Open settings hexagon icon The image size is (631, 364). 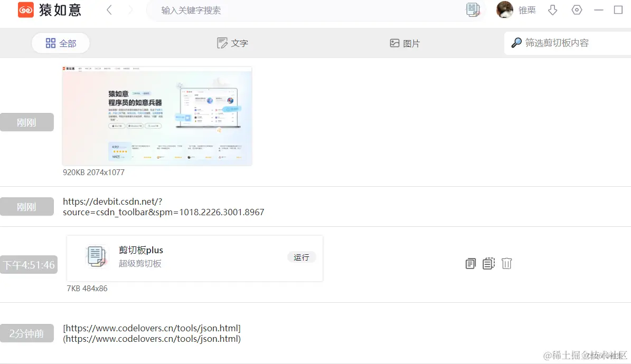(577, 10)
